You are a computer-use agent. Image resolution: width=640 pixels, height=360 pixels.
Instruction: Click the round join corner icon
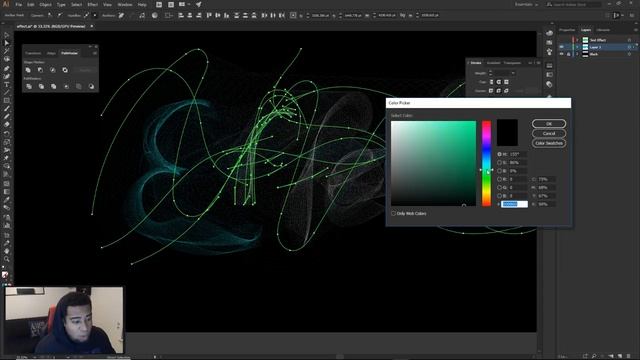[499, 91]
